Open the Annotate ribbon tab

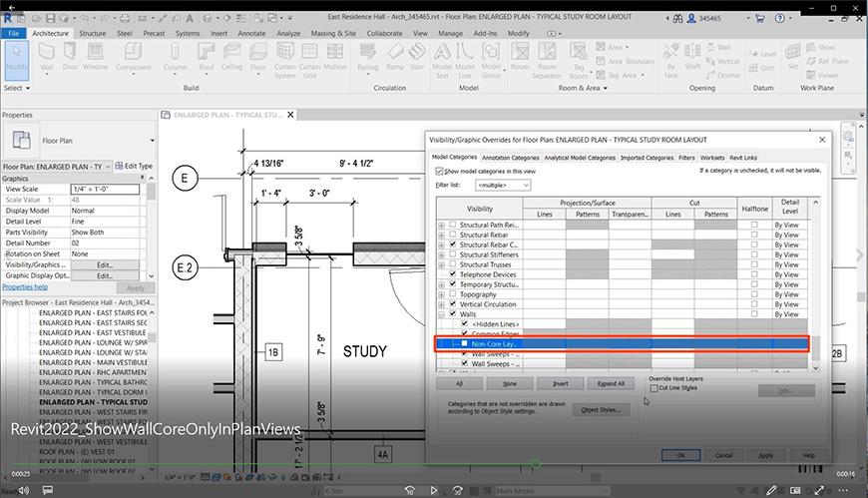point(251,33)
